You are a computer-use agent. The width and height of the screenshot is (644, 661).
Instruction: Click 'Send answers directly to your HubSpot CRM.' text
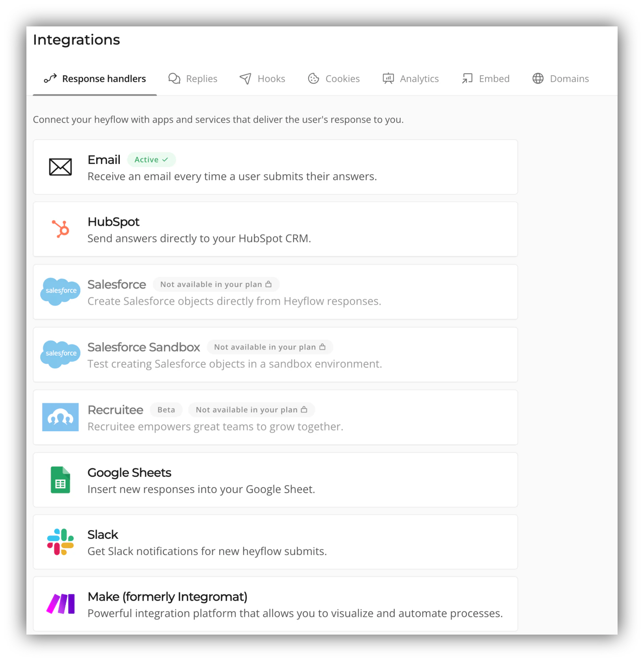click(x=199, y=238)
